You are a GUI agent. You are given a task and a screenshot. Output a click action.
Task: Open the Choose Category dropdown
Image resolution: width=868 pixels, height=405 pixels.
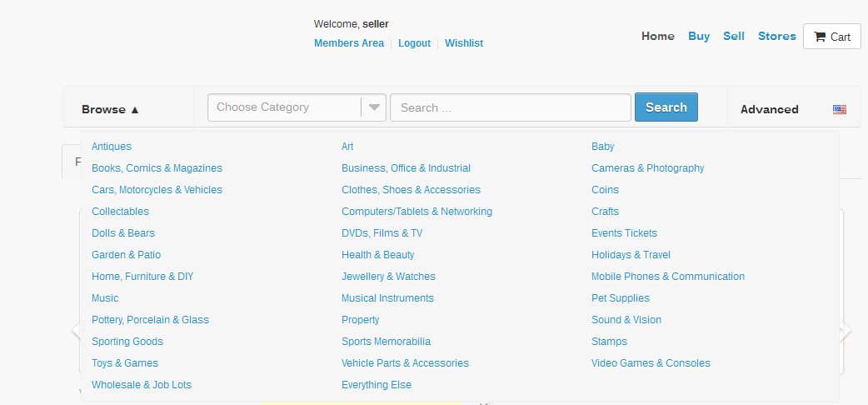click(283, 107)
